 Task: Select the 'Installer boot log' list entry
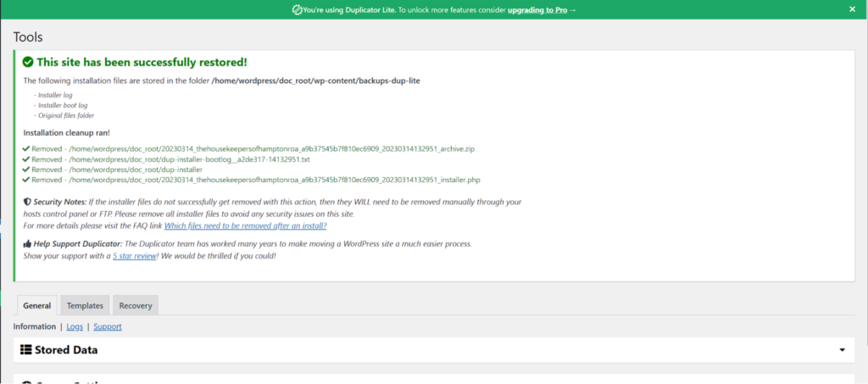click(61, 105)
